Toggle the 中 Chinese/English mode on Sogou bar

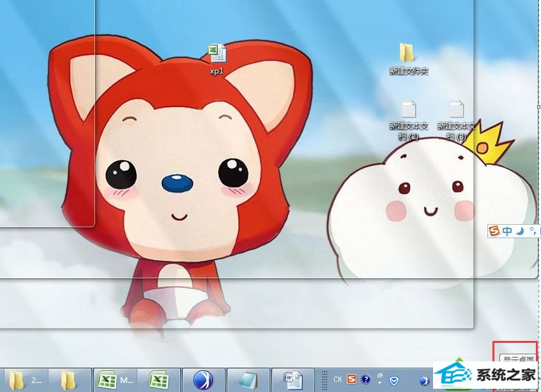coord(507,231)
